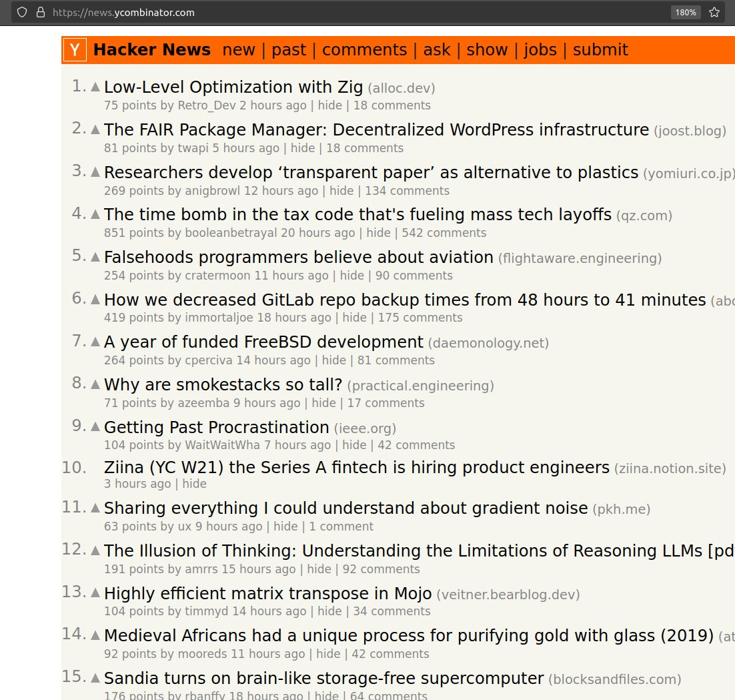Open the 'ask' section

(x=437, y=49)
